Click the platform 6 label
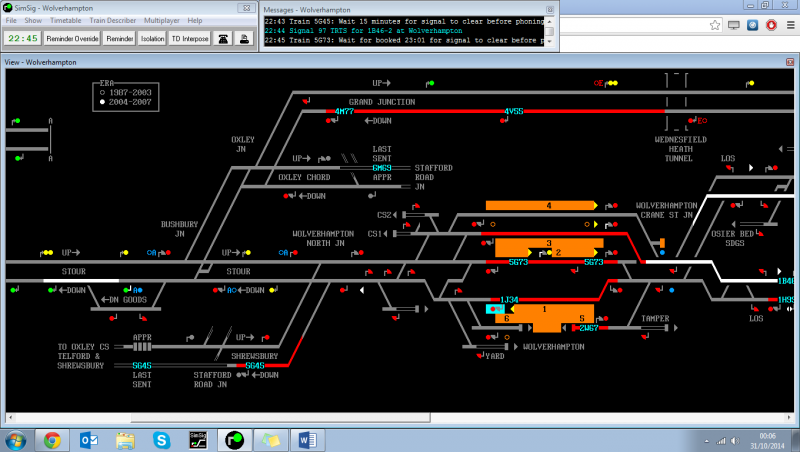800x452 pixels. click(x=507, y=318)
